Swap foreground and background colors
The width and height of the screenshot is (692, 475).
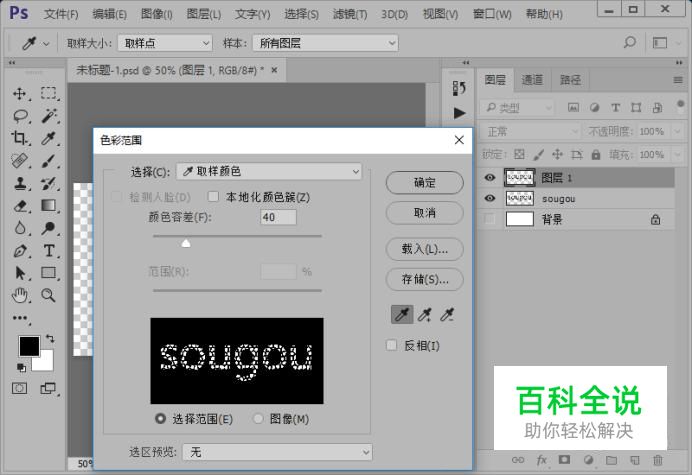(50, 339)
